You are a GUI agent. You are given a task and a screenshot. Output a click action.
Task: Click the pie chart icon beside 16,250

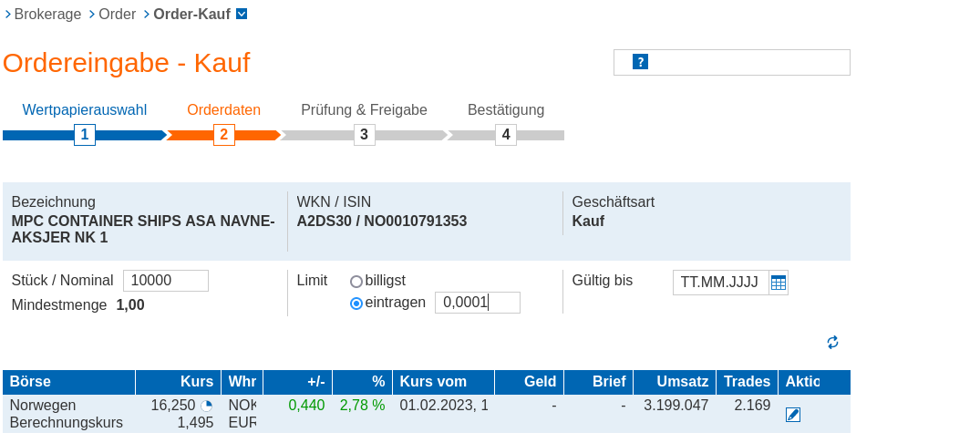pos(207,406)
